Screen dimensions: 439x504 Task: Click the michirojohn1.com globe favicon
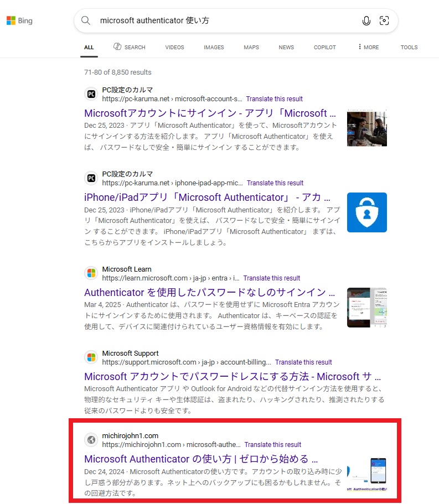91,440
